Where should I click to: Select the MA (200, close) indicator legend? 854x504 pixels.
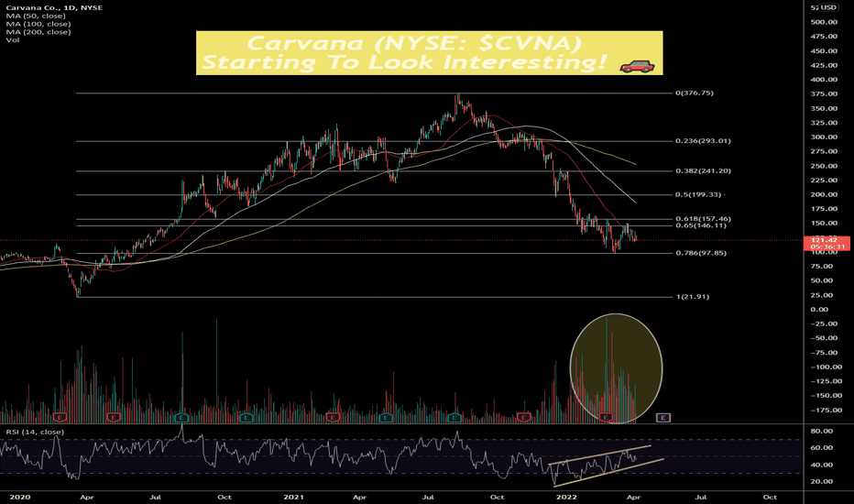tap(38, 32)
